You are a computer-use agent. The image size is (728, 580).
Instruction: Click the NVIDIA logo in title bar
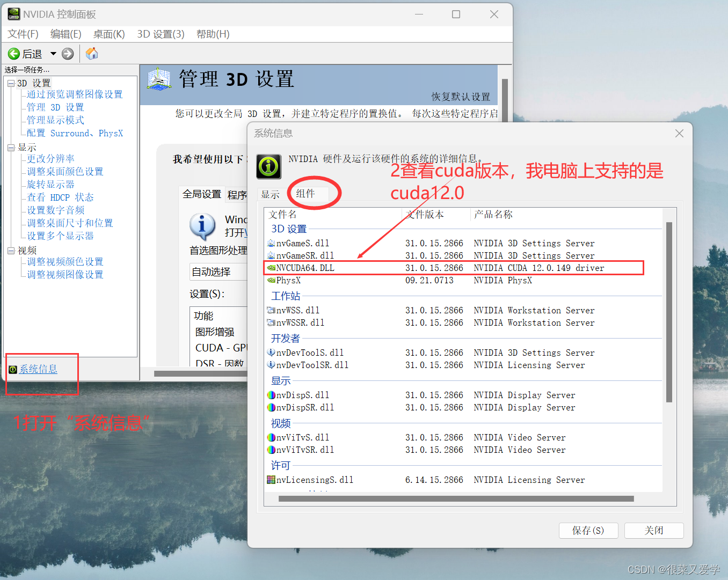coord(14,14)
